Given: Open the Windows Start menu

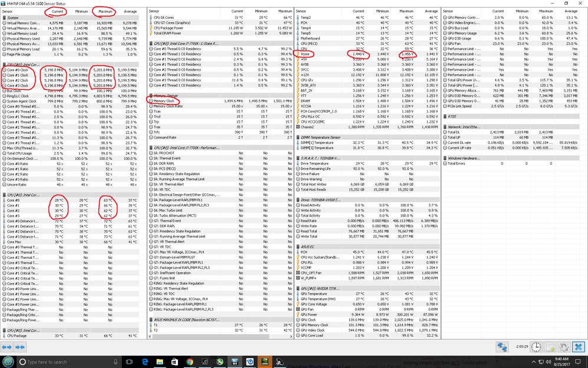Looking at the screenshot, I should point(8,362).
